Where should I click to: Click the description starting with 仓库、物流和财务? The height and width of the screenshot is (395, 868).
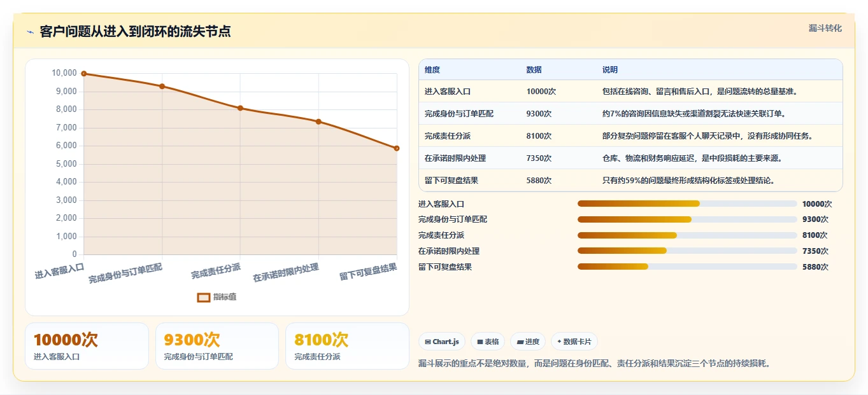pyautogui.click(x=692, y=158)
